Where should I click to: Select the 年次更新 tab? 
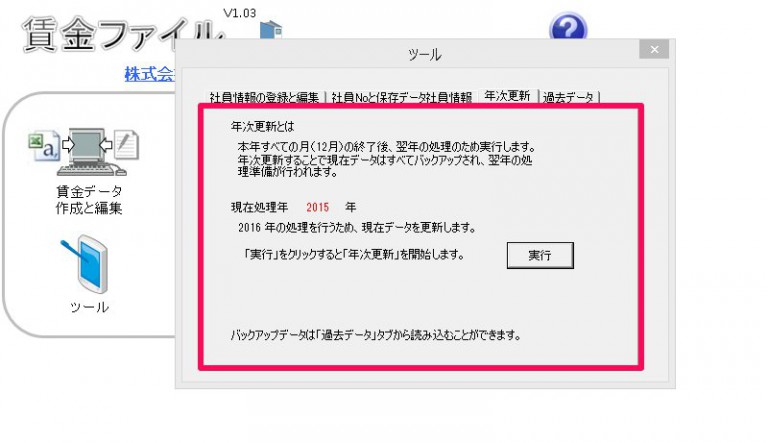tap(507, 96)
